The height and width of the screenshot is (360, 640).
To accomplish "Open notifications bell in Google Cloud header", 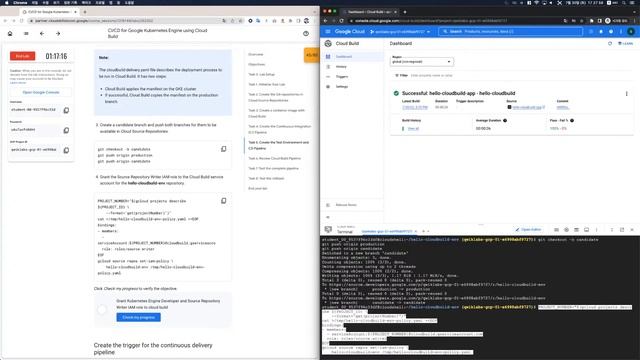I will [601, 31].
